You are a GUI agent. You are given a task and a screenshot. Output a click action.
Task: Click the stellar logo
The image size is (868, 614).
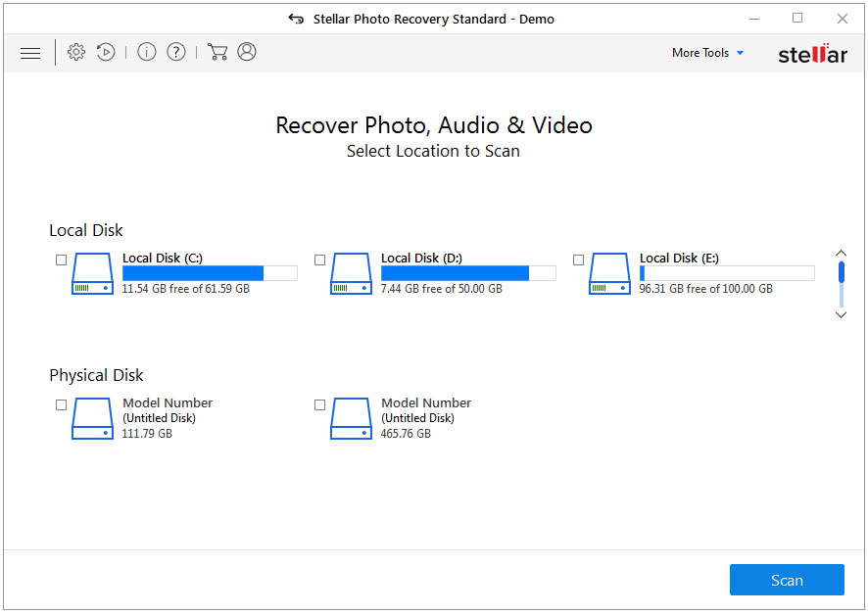point(813,55)
